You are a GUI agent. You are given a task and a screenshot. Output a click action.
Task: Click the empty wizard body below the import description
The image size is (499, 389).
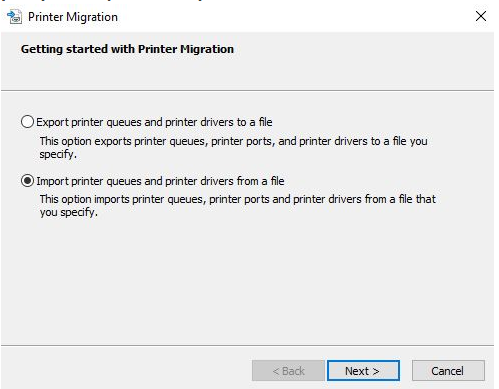247,280
